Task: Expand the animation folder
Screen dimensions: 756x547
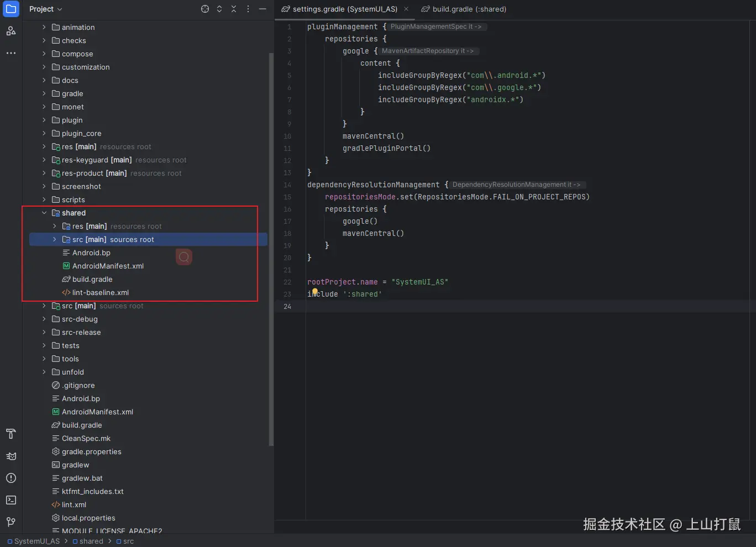Action: (44, 27)
